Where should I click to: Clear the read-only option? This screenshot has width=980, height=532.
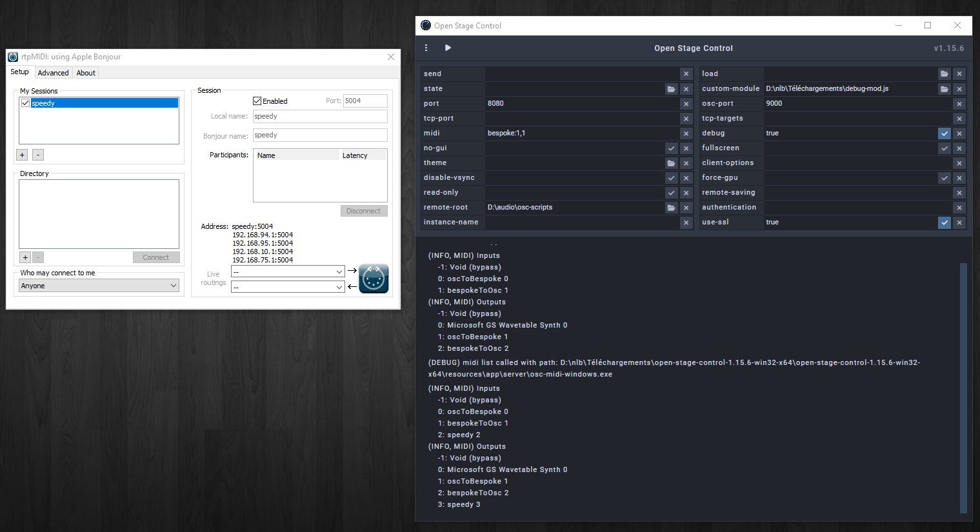tap(686, 193)
